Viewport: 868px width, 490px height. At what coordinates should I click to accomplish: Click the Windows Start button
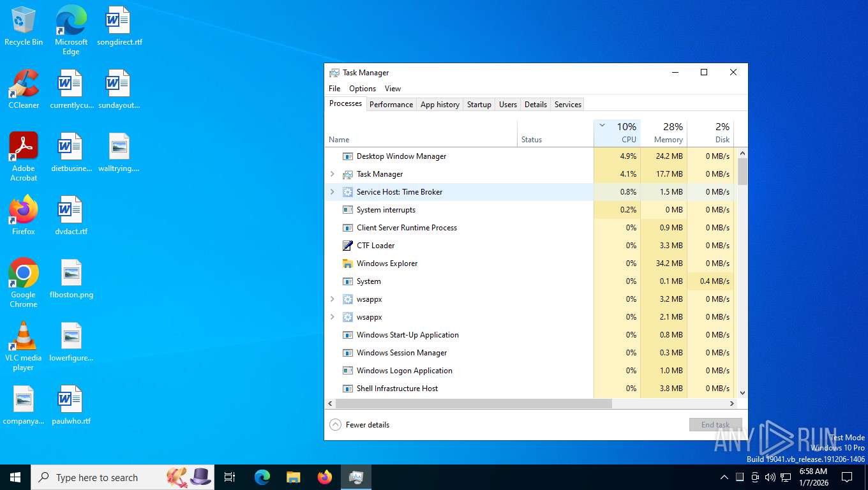click(x=15, y=477)
